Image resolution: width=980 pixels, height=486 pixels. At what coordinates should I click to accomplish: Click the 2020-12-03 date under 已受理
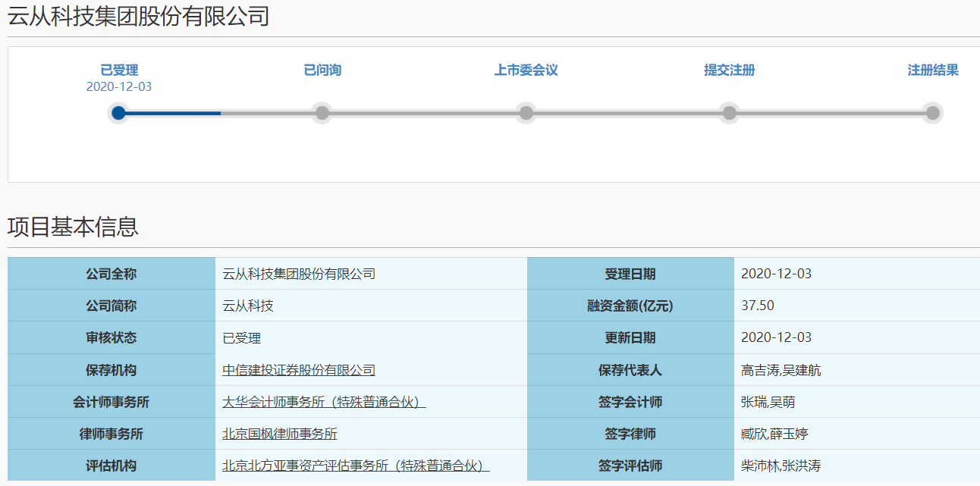click(119, 86)
